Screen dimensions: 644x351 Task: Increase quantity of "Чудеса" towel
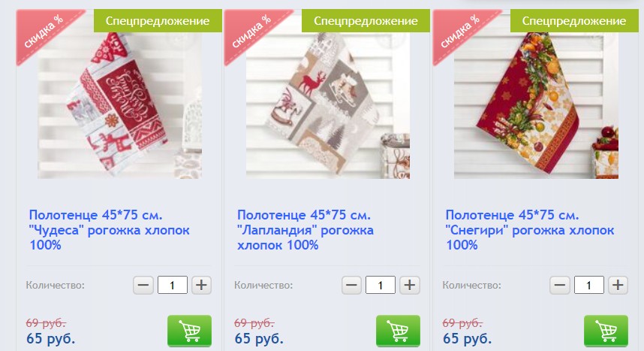(x=201, y=285)
